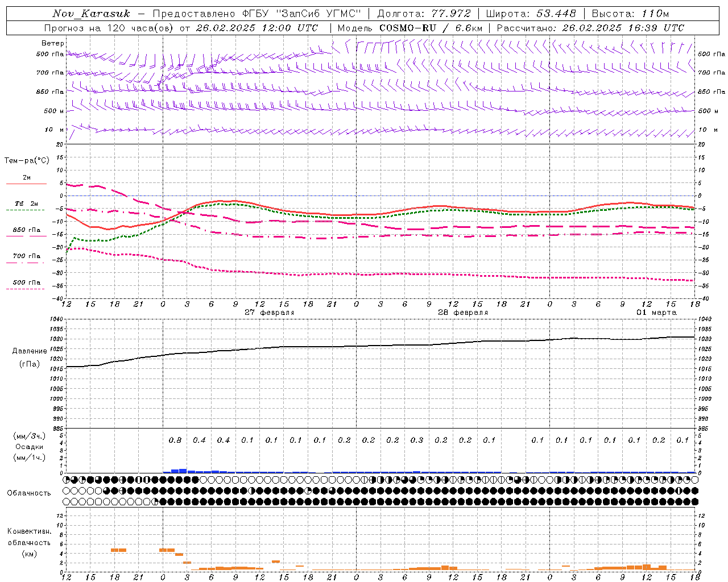Click the 'Облачность' cloud cover label
The width and height of the screenshot is (728, 582).
pyautogui.click(x=29, y=493)
